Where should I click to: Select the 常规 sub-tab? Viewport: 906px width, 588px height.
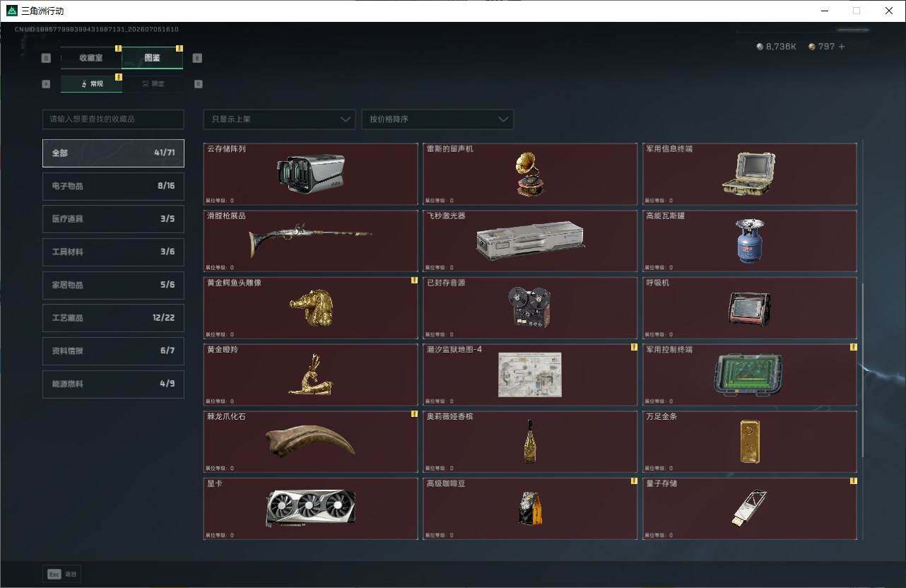click(91, 83)
